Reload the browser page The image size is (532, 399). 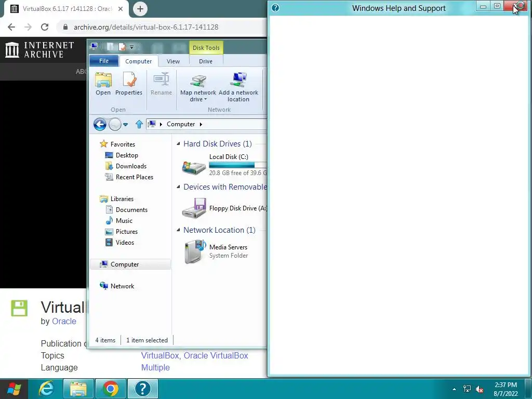45,27
